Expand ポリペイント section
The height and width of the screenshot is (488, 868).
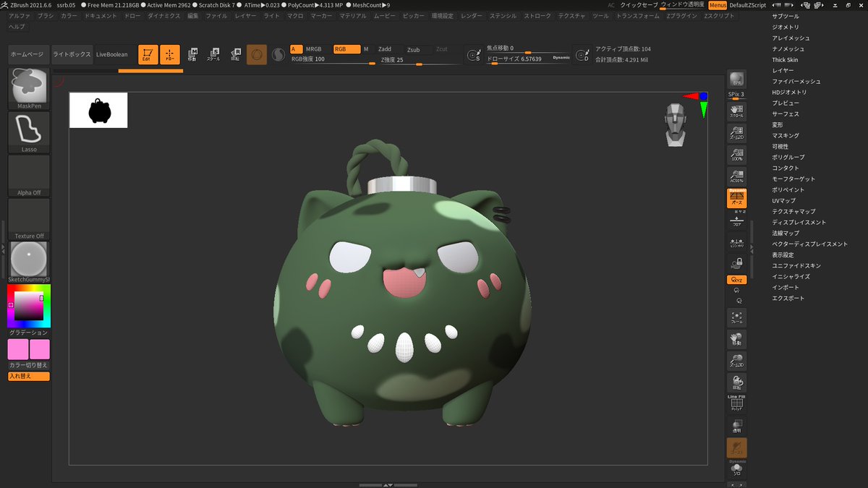coord(788,189)
